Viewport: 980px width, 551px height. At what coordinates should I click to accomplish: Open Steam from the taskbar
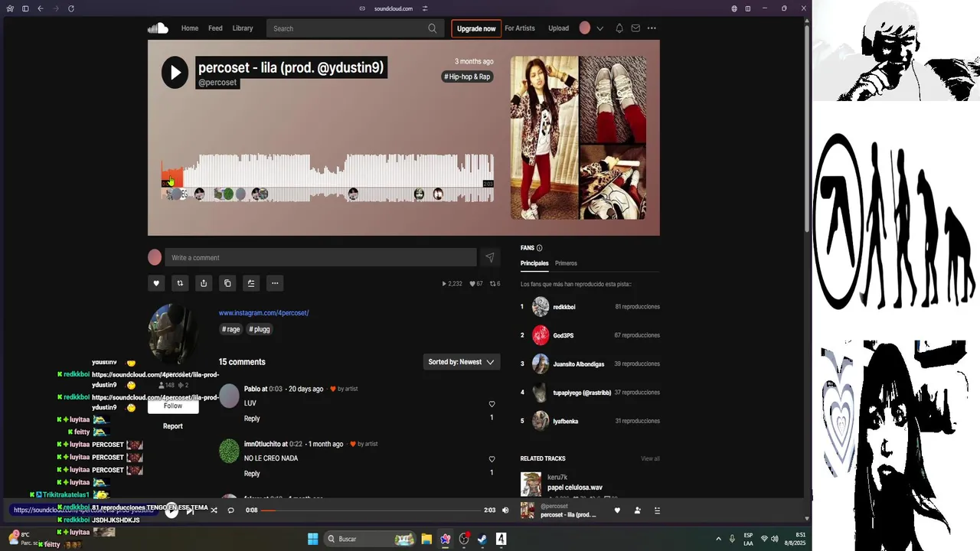pyautogui.click(x=482, y=539)
